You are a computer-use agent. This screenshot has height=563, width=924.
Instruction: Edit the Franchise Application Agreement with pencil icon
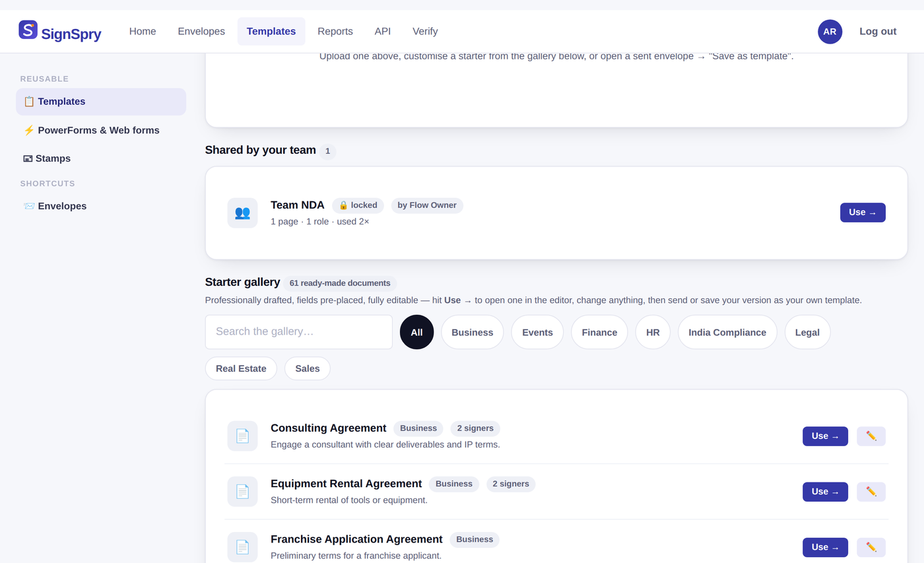tap(871, 547)
